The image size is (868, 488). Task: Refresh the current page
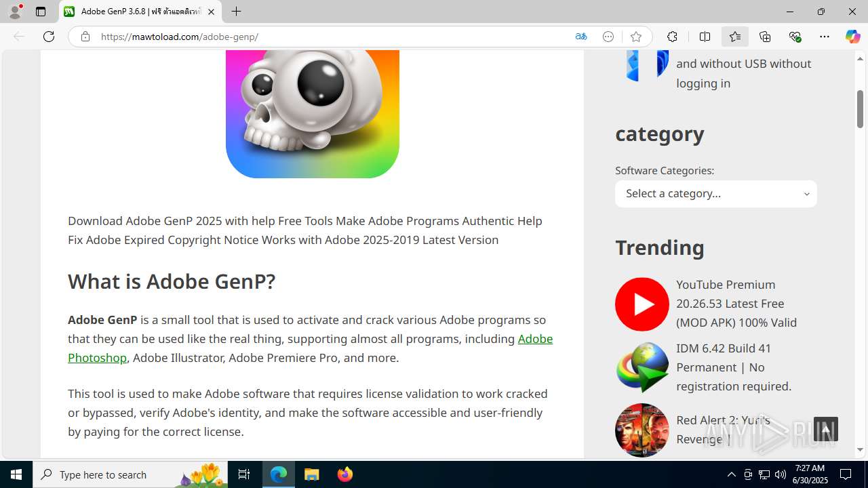49,37
